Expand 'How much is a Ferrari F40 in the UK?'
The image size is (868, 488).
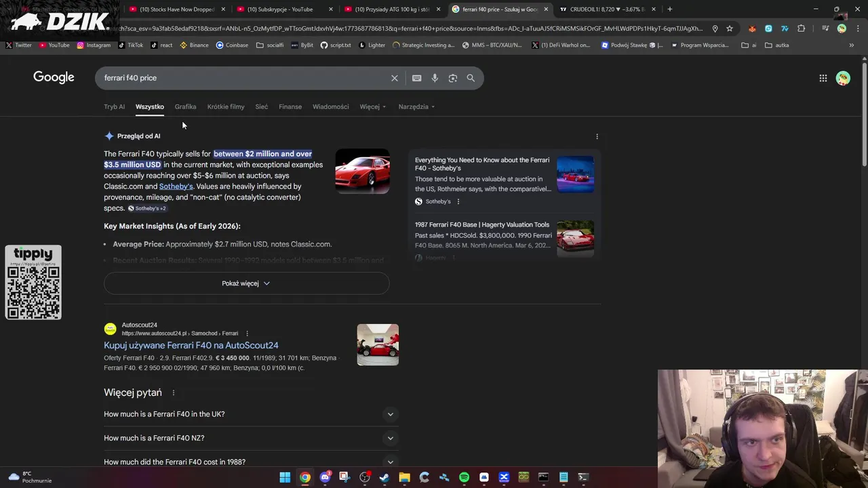(251, 414)
